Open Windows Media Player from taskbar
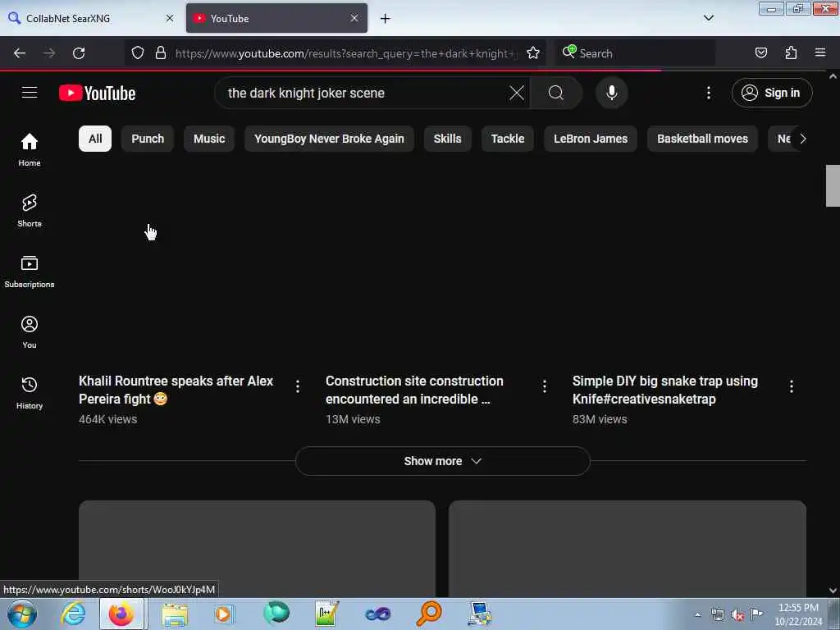 coord(225,614)
